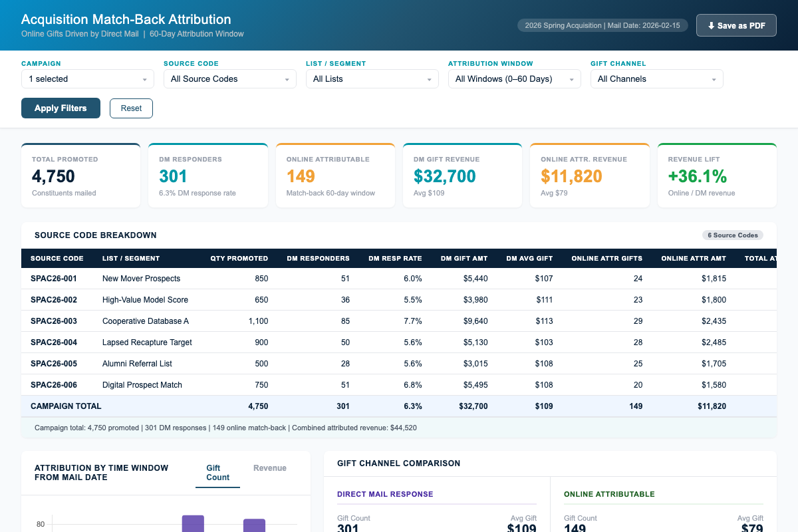Click the Total Promoted 4,750 card
This screenshot has width=798, height=532.
(x=80, y=176)
